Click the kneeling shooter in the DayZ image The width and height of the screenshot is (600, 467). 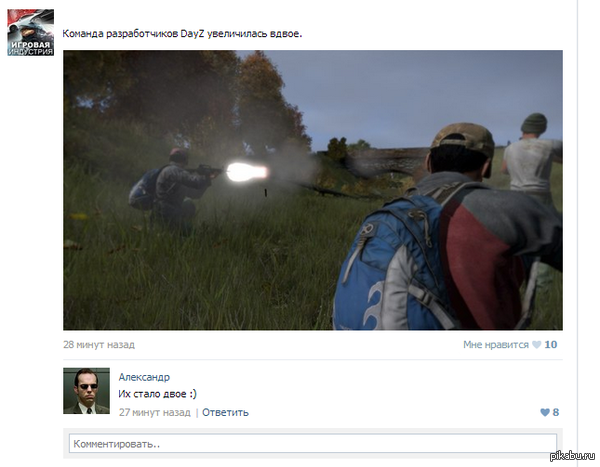pyautogui.click(x=175, y=188)
